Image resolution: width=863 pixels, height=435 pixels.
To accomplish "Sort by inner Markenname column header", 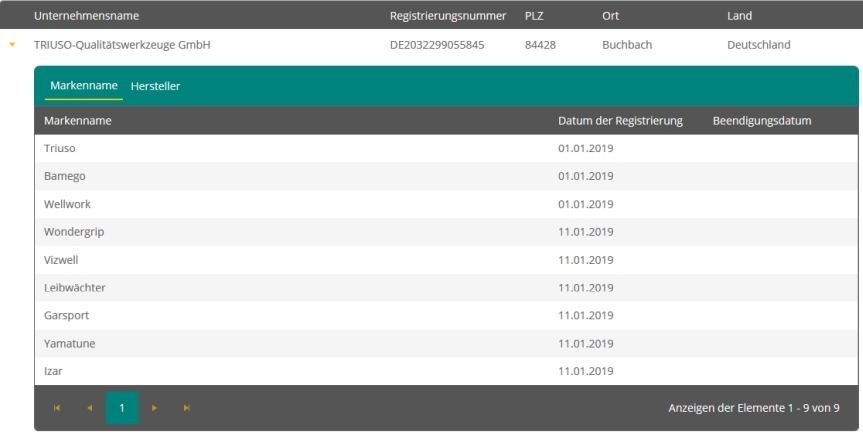I will pos(78,121).
